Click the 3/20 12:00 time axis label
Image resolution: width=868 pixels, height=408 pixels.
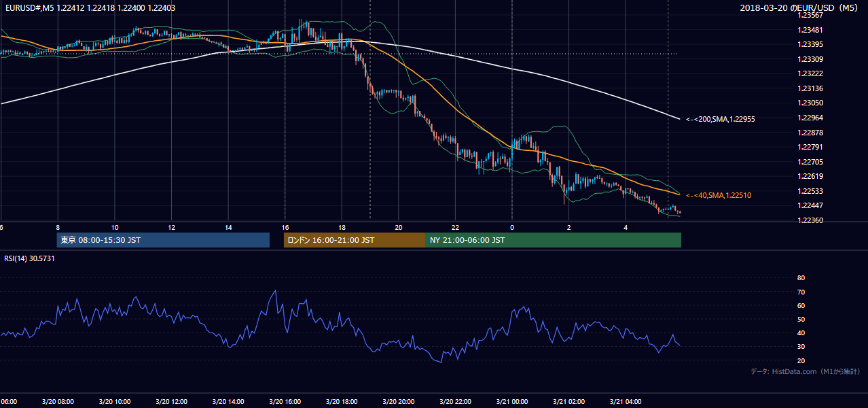click(171, 402)
